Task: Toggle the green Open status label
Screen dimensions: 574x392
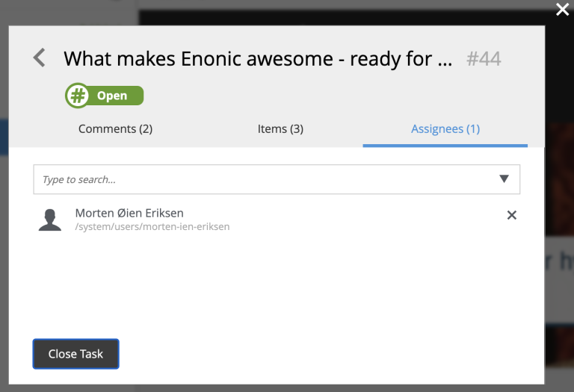Action: point(112,96)
